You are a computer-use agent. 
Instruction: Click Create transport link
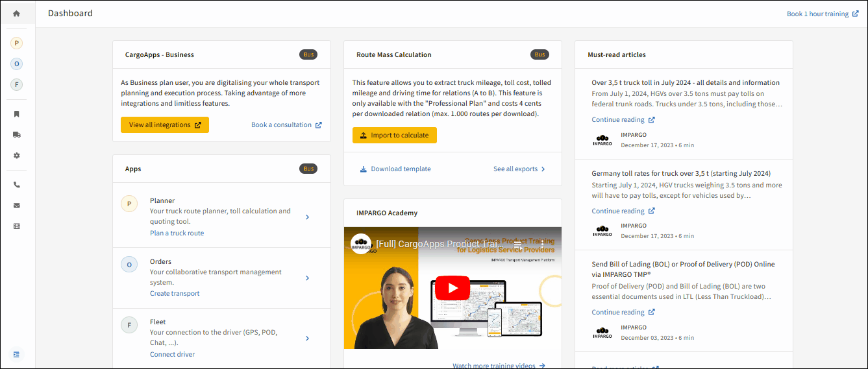175,293
